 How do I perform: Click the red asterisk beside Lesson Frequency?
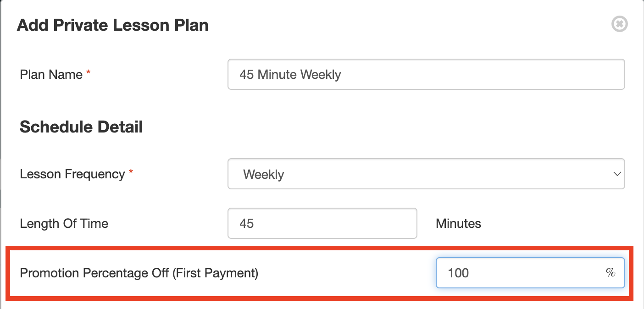(x=131, y=173)
